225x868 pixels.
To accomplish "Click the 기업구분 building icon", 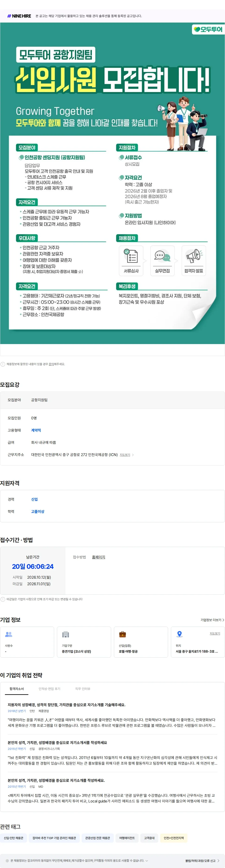I will click(x=66, y=635).
